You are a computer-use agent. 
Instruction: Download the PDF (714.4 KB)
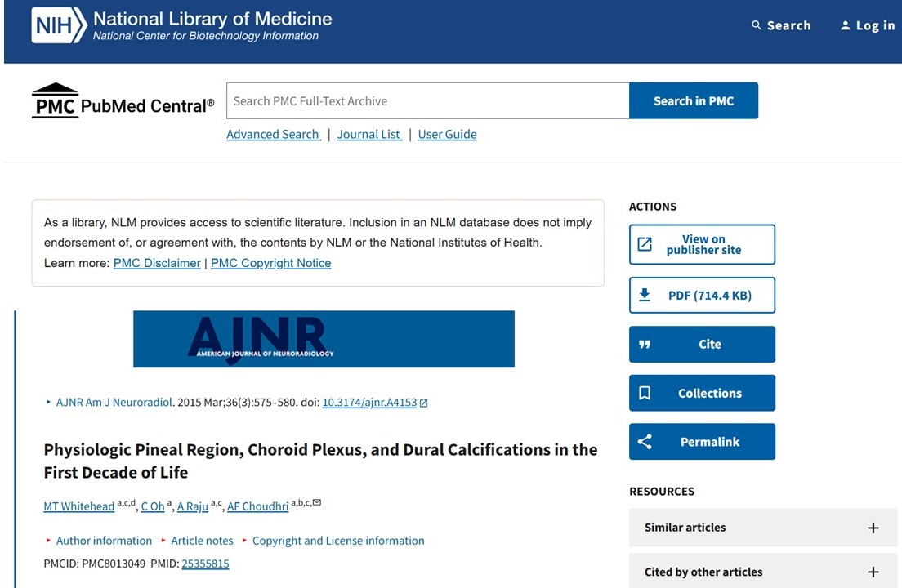tap(702, 296)
